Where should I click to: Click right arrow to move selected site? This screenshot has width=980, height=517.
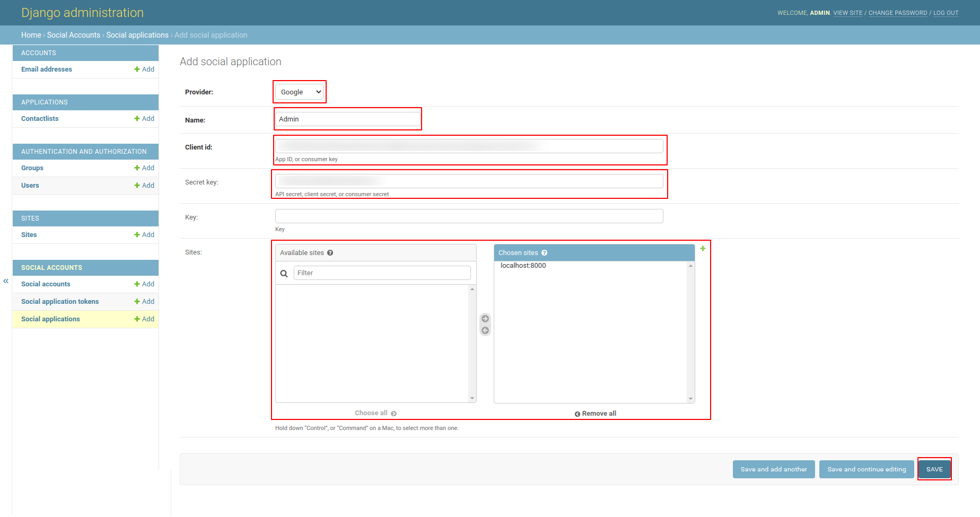(485, 319)
